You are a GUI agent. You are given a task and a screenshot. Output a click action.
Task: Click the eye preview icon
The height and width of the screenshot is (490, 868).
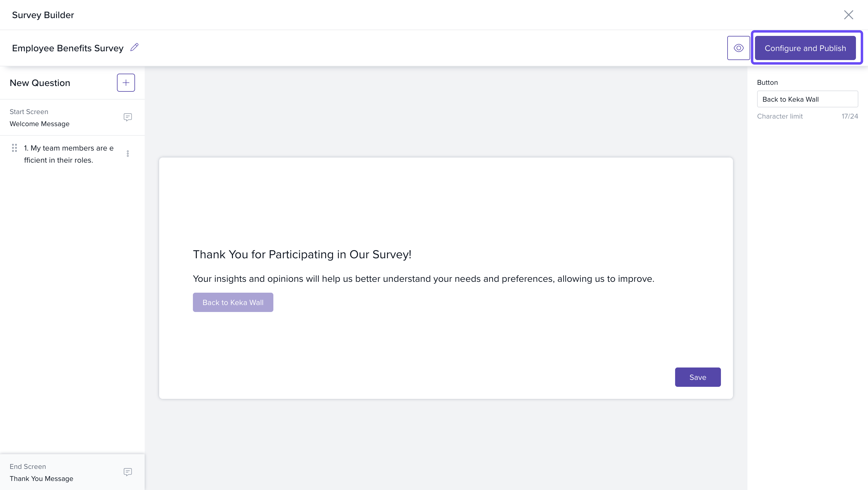738,48
